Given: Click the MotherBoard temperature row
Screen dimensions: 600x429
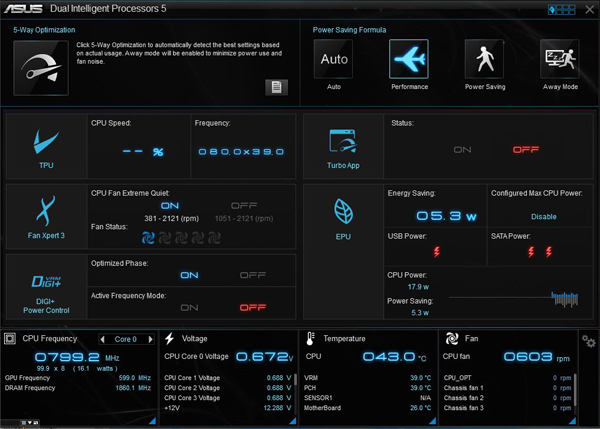Looking at the screenshot, I should pos(367,408).
